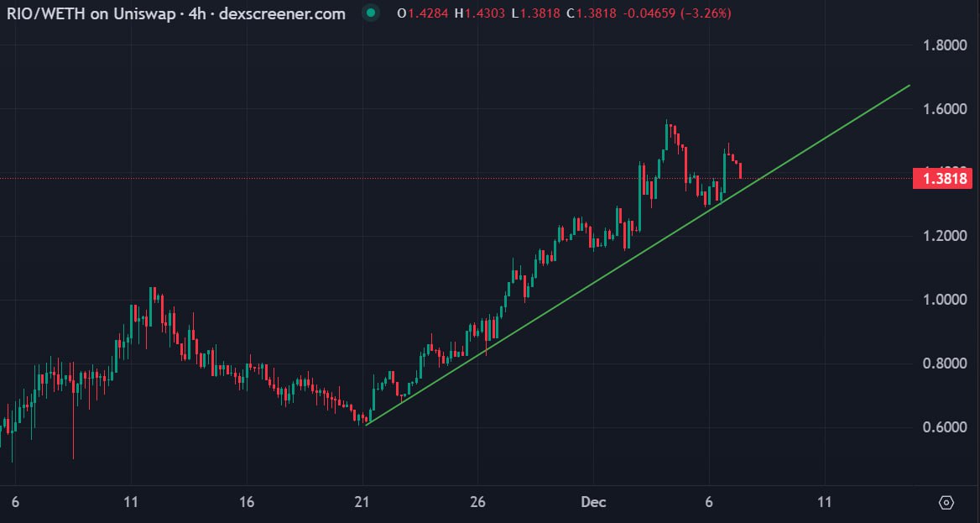Click the Dec label on time axis
This screenshot has width=980, height=523.
click(593, 502)
